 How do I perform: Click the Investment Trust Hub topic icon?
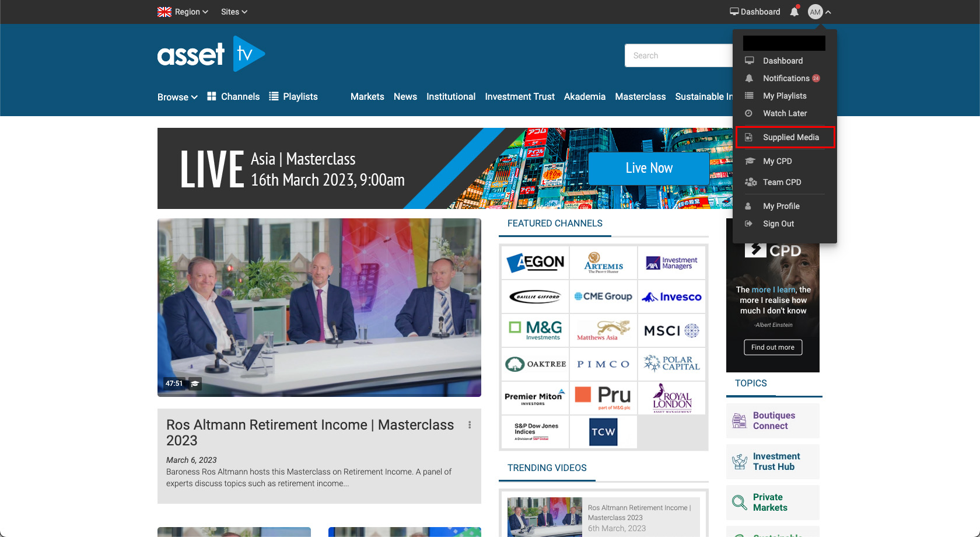click(x=739, y=462)
